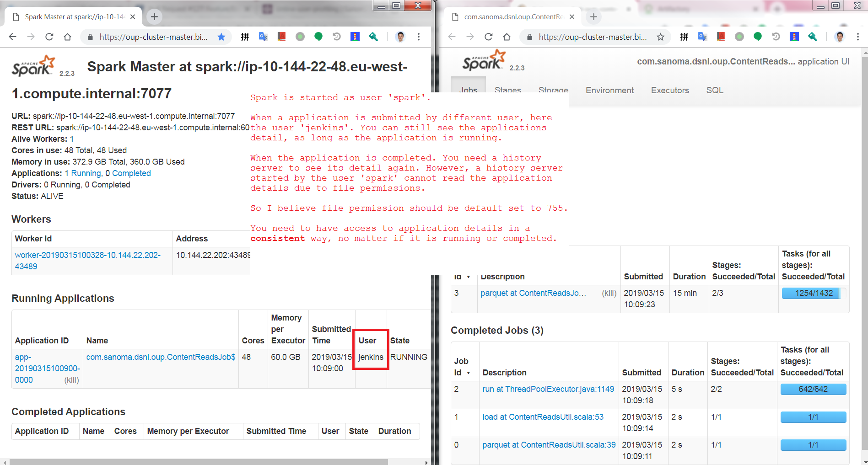Image resolution: width=868 pixels, height=465 pixels.
Task: Switch to the Environment tab
Action: [609, 91]
